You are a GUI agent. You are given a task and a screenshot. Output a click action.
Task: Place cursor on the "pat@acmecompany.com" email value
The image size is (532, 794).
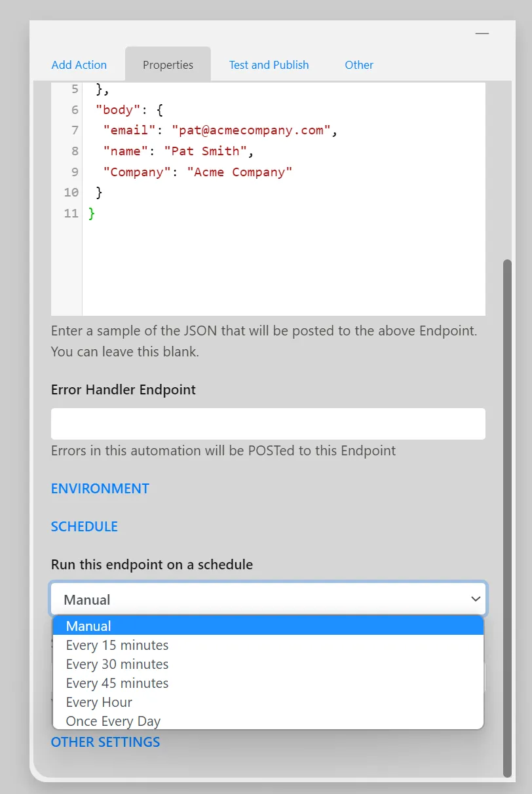click(252, 130)
